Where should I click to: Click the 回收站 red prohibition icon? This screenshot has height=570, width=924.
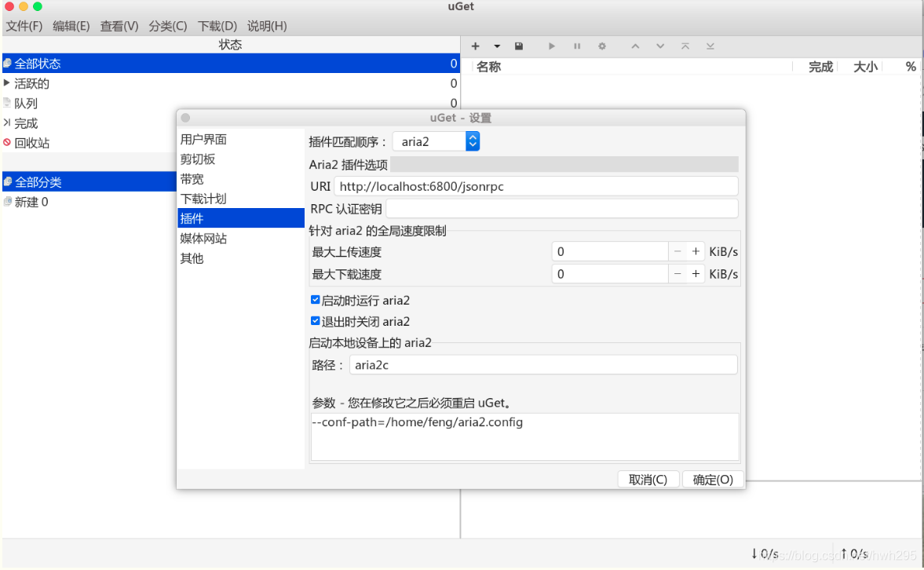pyautogui.click(x=7, y=142)
